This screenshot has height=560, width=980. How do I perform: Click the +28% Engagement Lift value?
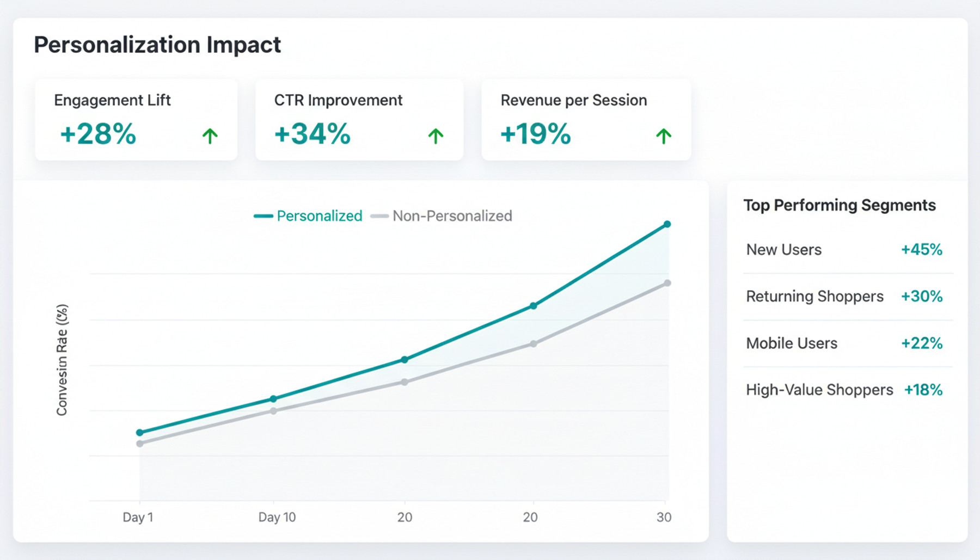coord(98,134)
